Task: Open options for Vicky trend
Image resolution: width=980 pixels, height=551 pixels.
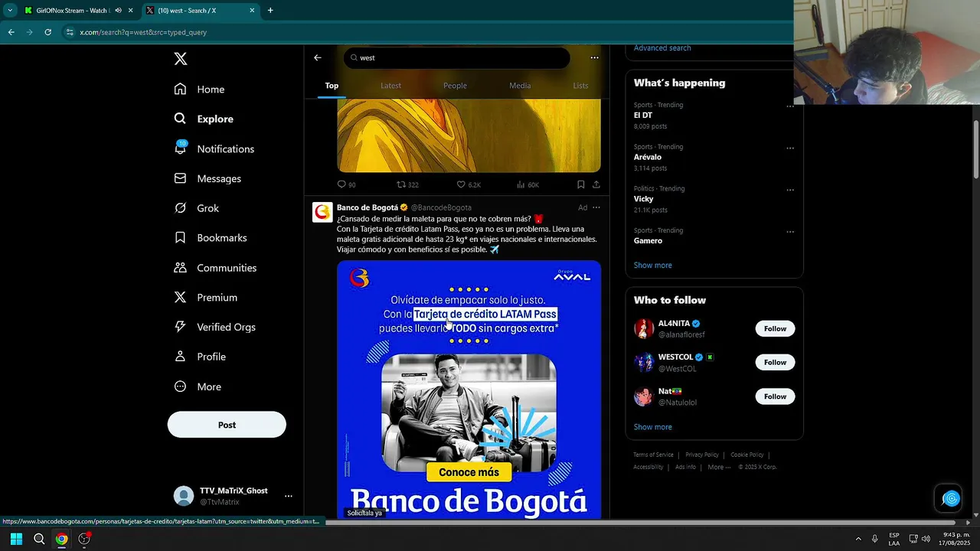Action: point(790,190)
